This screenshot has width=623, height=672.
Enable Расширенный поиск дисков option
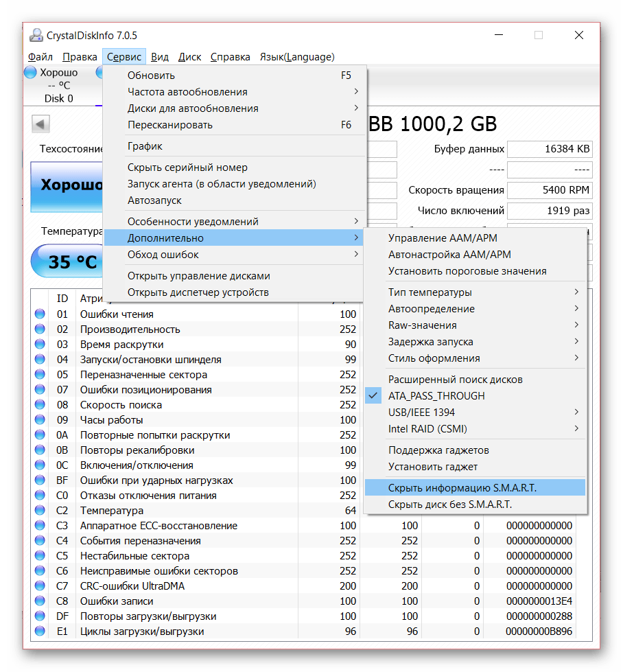coord(455,380)
